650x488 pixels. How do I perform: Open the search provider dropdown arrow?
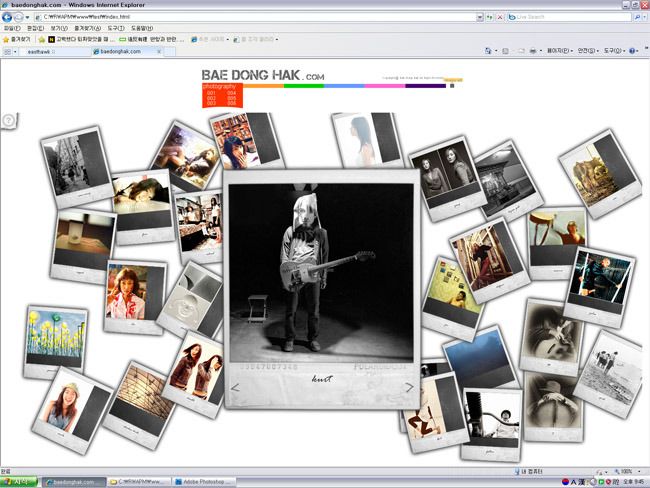(x=645, y=17)
